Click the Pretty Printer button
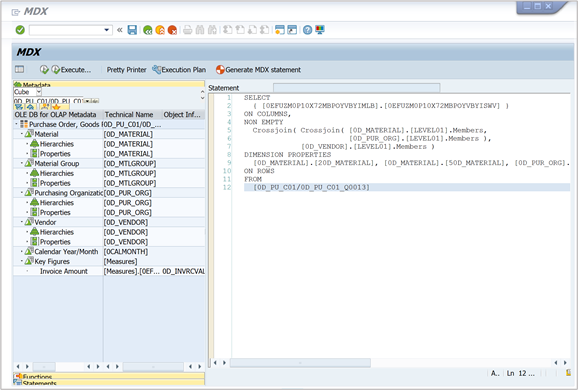Viewport: 578px width, 390px height. point(126,70)
